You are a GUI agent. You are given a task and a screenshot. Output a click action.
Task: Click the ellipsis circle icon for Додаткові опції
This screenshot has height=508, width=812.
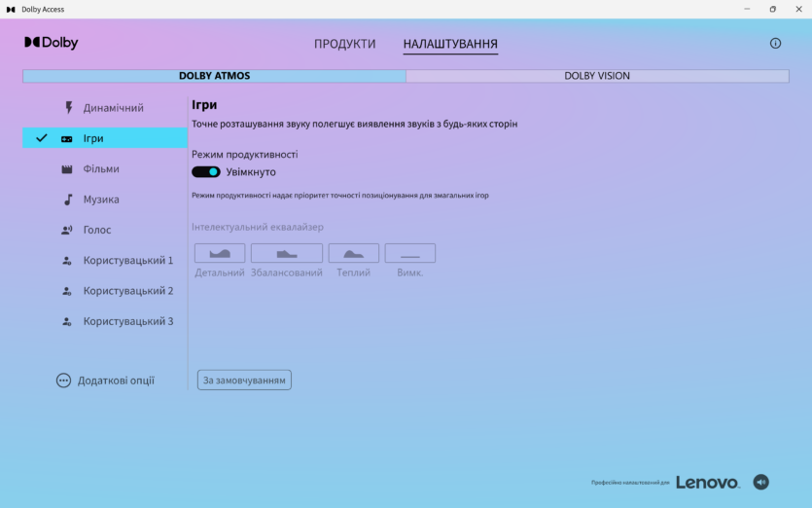[x=63, y=381]
